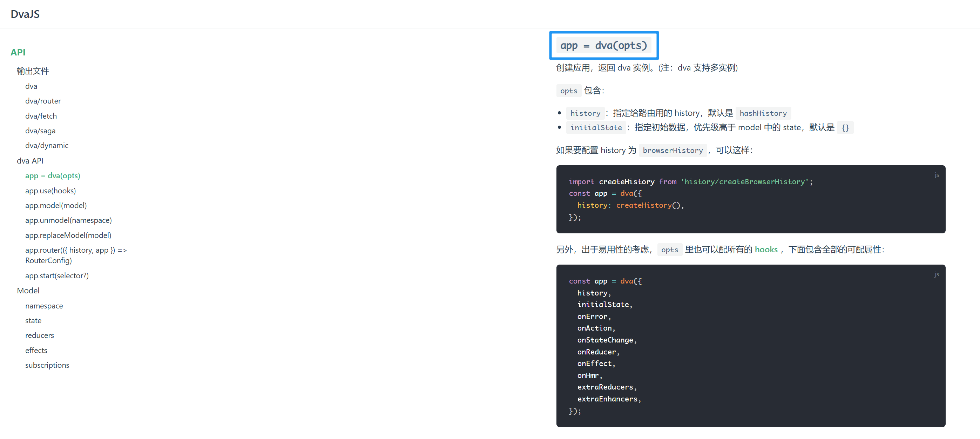Jump to namespace in the sidebar
Screen dimensions: 980x439
click(x=44, y=306)
